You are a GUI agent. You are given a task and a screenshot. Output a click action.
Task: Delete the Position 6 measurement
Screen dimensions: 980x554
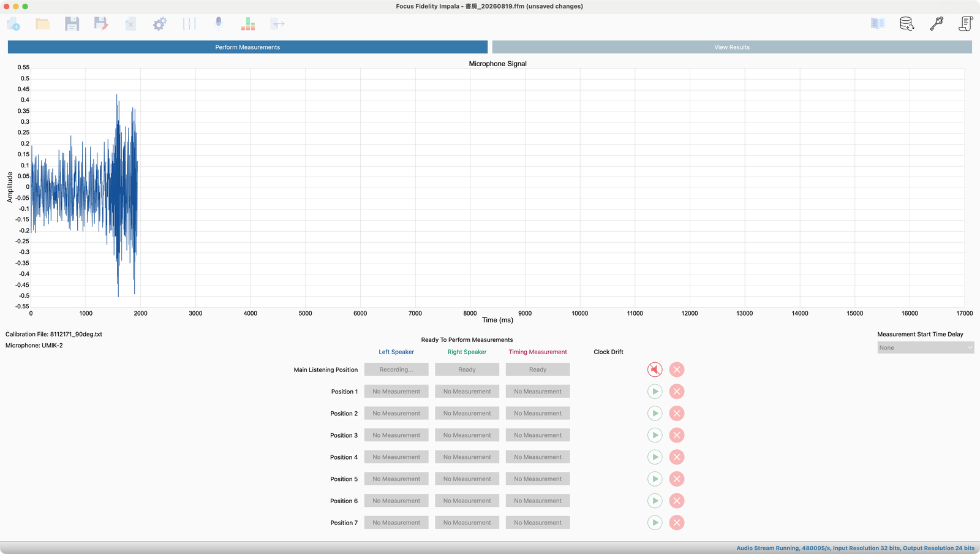pyautogui.click(x=677, y=501)
